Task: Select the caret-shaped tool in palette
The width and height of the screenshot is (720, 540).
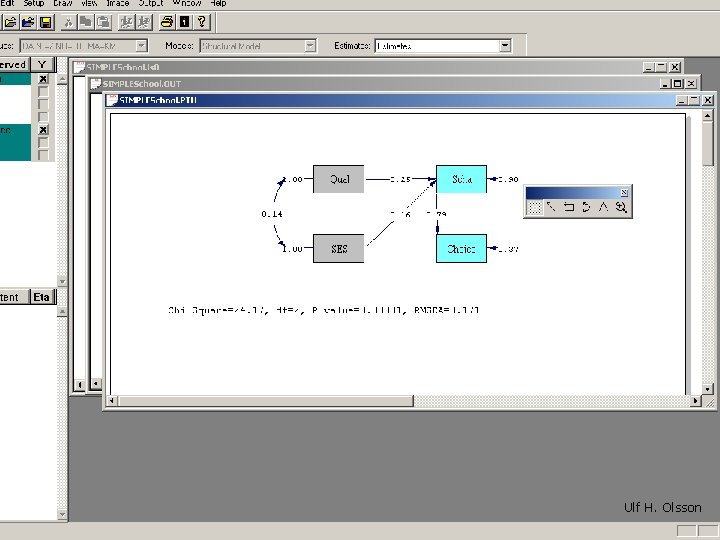Action: click(603, 207)
